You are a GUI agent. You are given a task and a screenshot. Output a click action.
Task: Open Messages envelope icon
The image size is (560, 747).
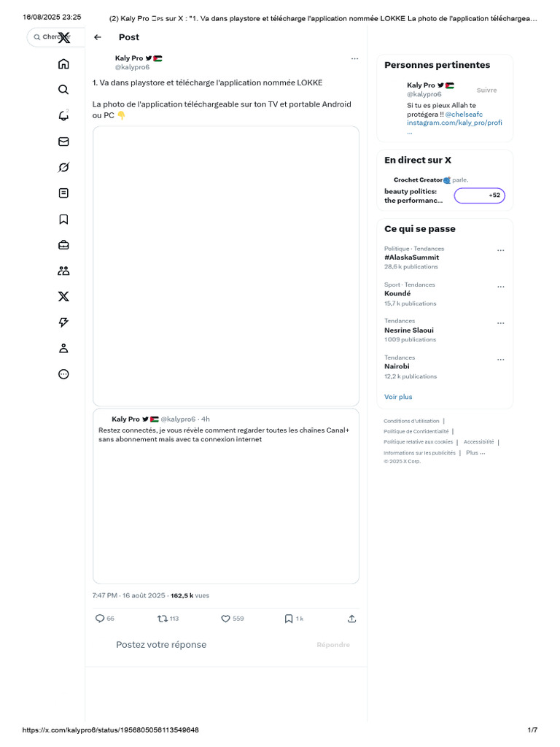pos(63,142)
